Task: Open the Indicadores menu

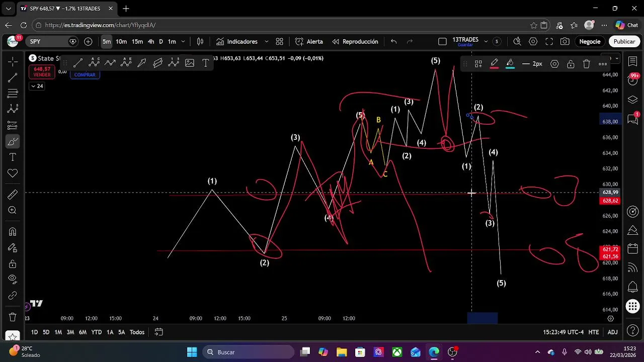Action: click(x=237, y=42)
